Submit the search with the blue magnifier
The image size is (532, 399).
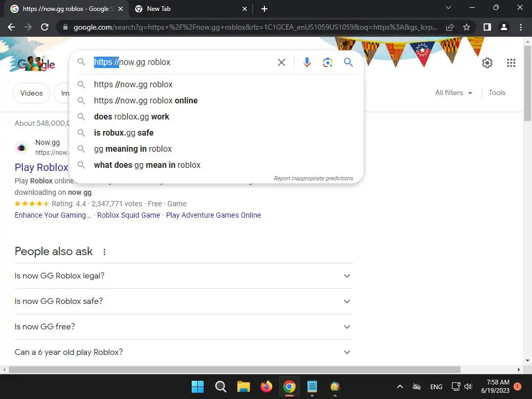tap(348, 62)
